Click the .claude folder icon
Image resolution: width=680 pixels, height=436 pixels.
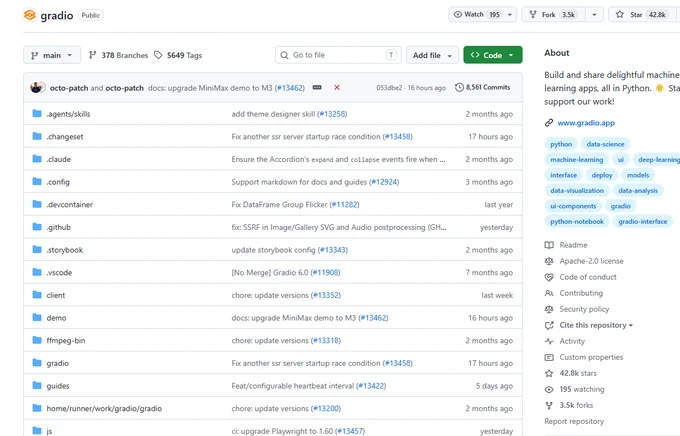coord(37,159)
